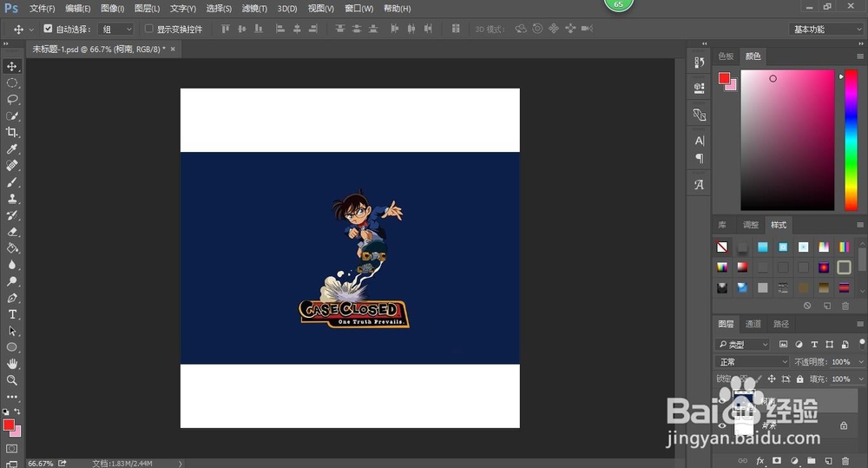Create a new layer group
The height and width of the screenshot is (468, 868).
coord(811,461)
